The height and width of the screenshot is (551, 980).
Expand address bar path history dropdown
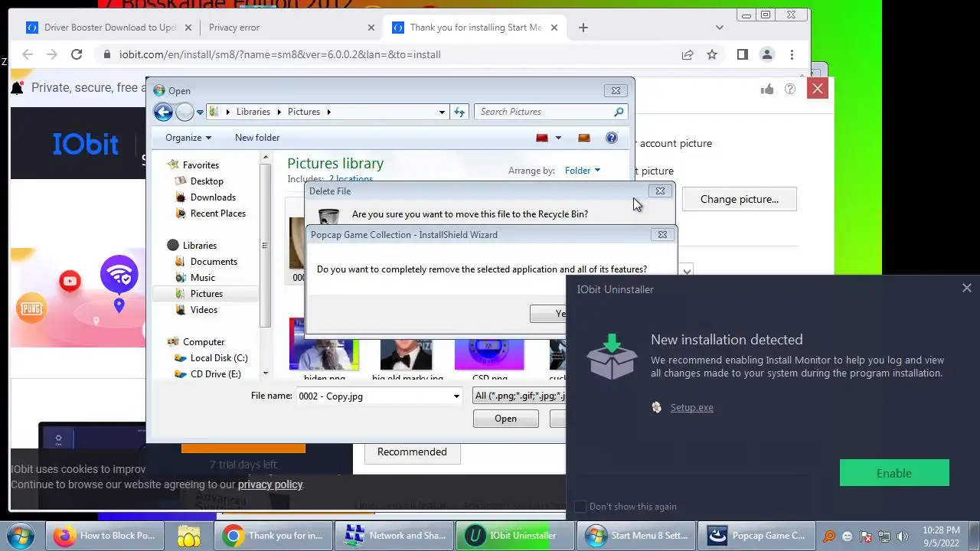click(442, 112)
